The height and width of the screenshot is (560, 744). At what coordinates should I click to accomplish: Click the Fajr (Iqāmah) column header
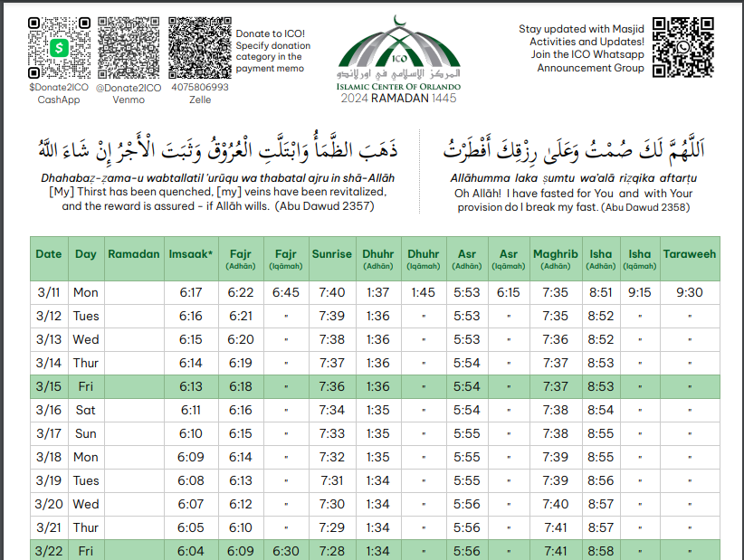point(286,259)
